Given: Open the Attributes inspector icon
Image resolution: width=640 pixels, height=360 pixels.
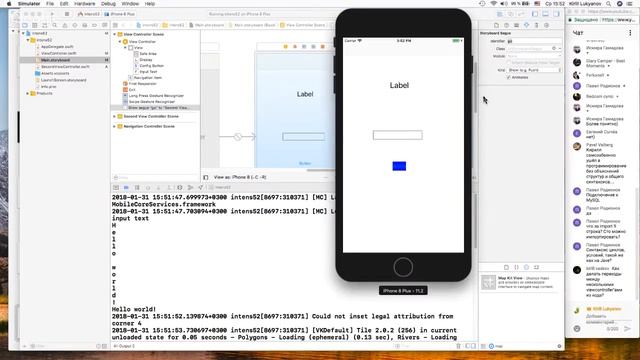Looking at the screenshot, I should click(x=527, y=25).
